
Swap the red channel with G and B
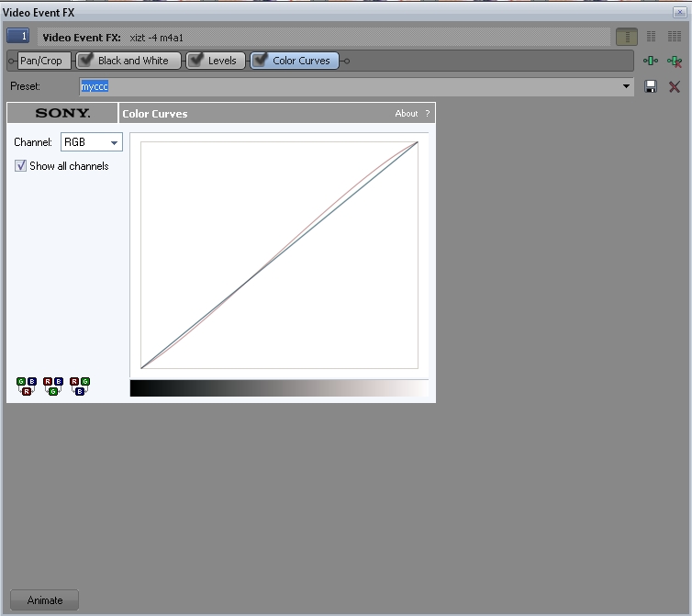click(x=27, y=386)
